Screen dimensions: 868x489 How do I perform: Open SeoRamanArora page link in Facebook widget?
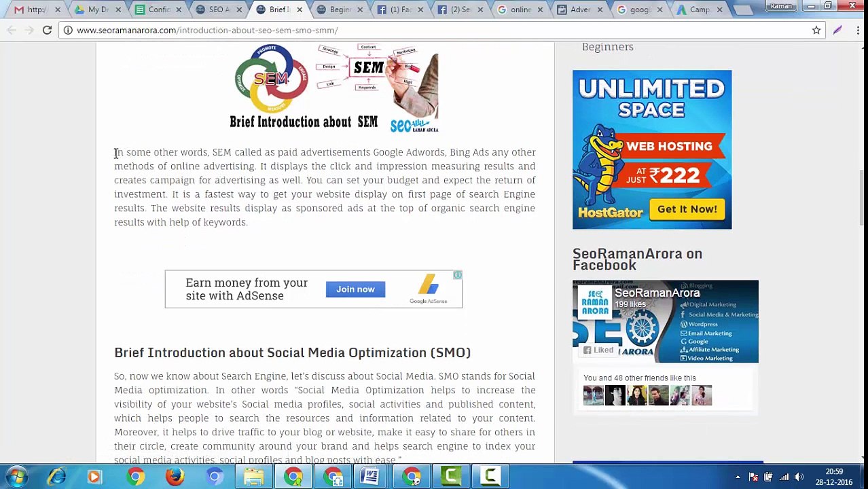(657, 293)
